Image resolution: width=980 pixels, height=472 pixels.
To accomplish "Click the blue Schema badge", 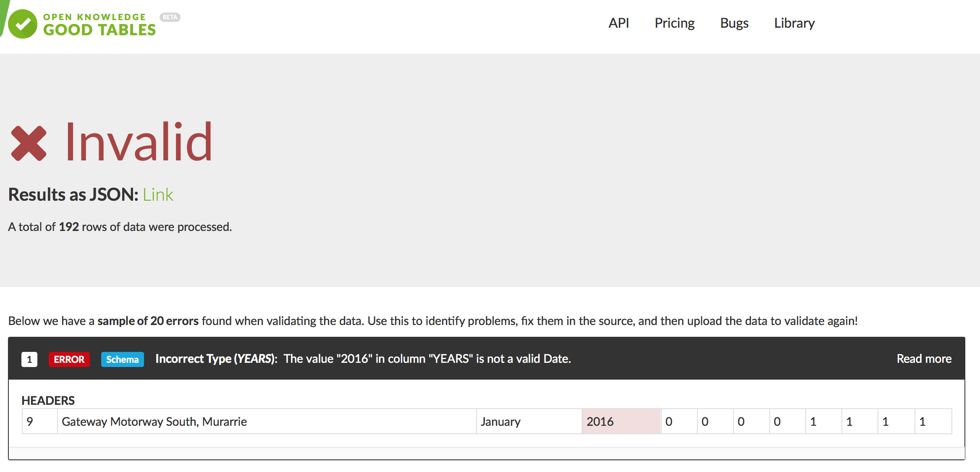I will [x=122, y=359].
